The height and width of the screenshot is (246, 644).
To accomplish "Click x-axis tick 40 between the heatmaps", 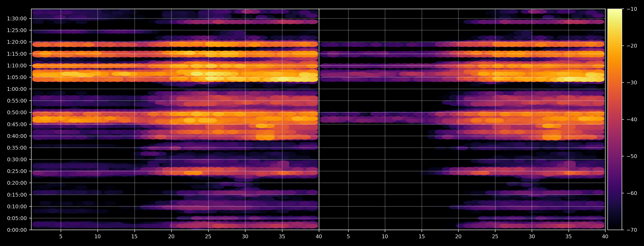I will [319, 236].
